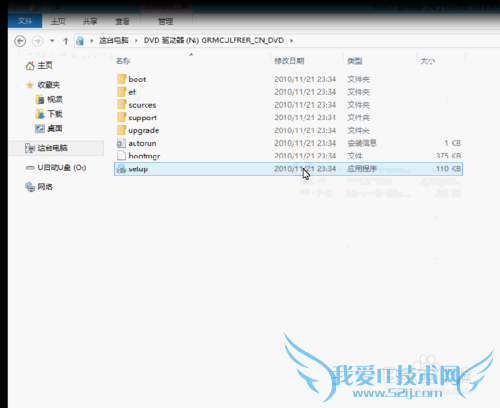Select the autorun file name
500x408 pixels.
pos(142,143)
